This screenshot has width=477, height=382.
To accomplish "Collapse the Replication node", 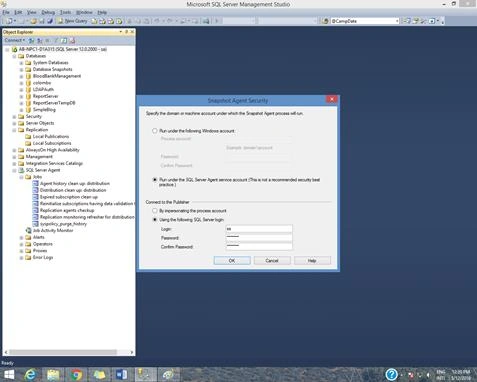I will click(14, 130).
